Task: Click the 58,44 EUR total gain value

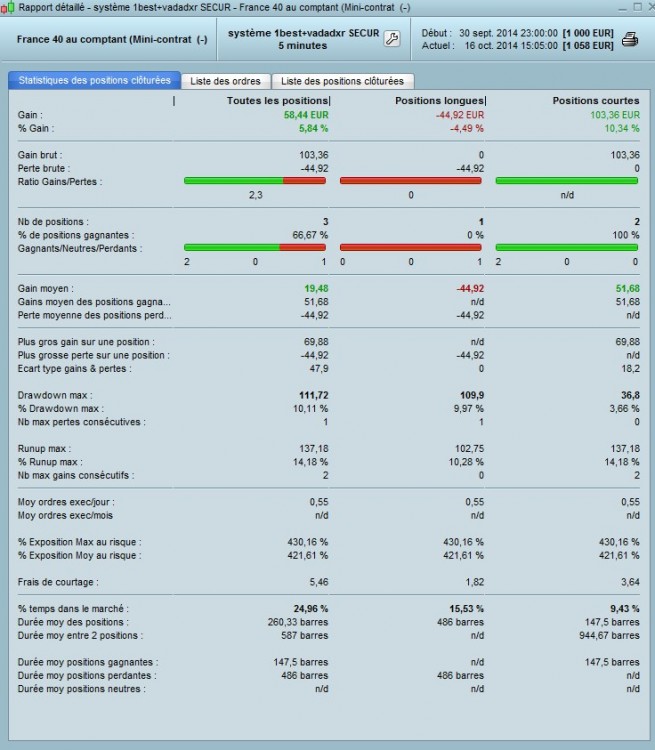Action: tap(306, 115)
